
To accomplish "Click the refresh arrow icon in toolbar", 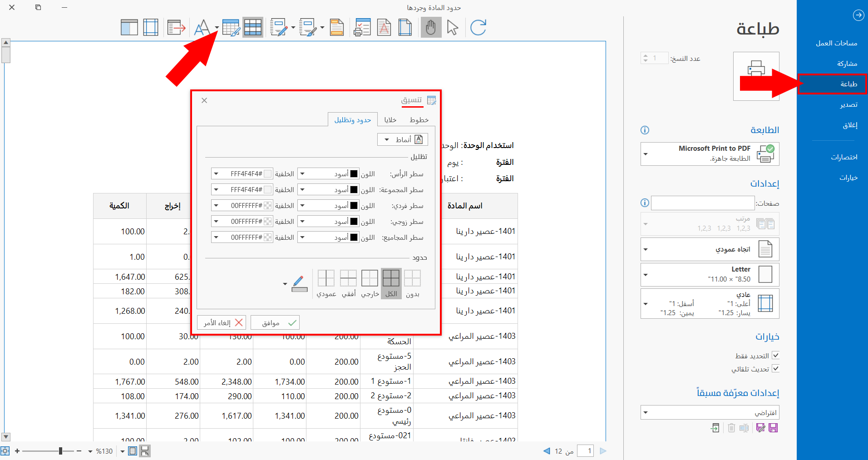I will [x=478, y=28].
